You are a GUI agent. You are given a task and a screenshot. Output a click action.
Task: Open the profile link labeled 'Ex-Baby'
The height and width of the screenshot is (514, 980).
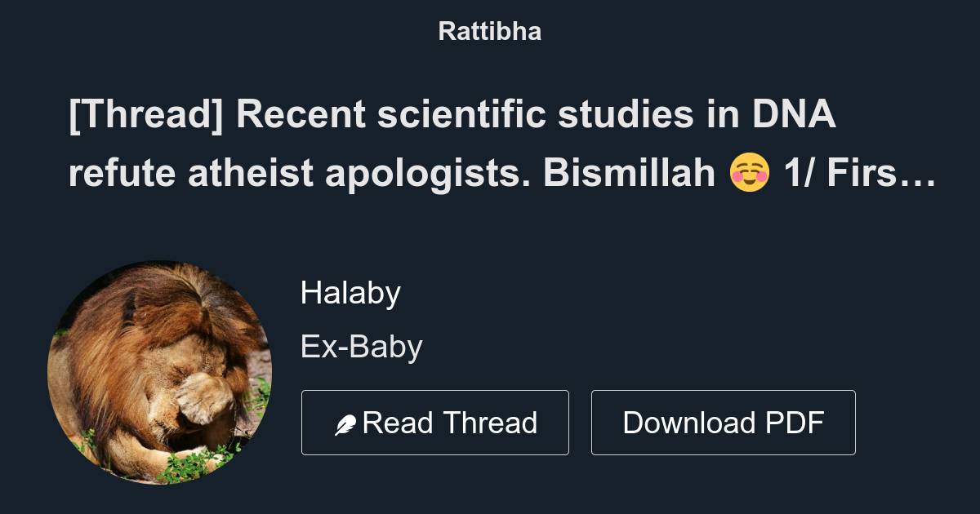361,346
